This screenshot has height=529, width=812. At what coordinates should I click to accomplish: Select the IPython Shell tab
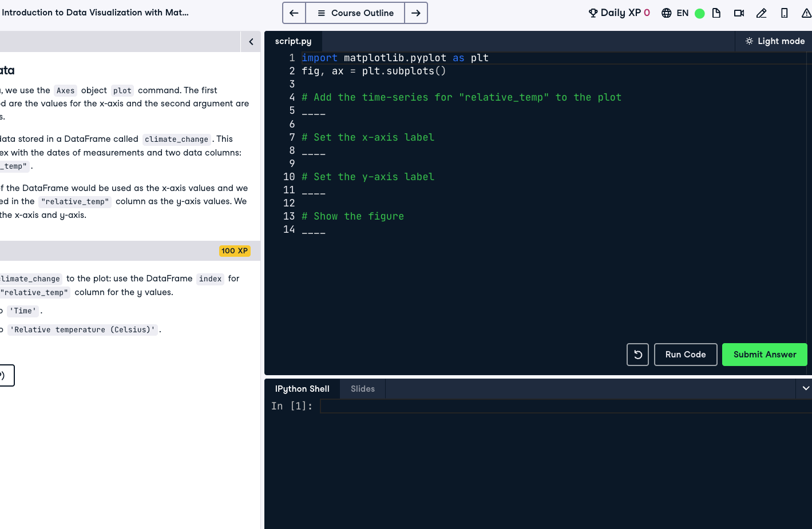302,389
